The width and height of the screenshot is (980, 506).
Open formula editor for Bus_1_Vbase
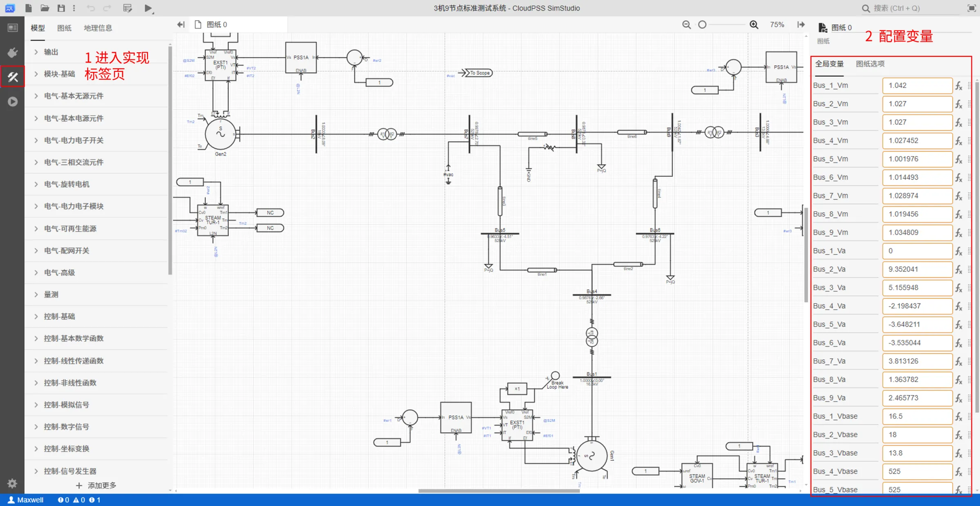point(959,417)
